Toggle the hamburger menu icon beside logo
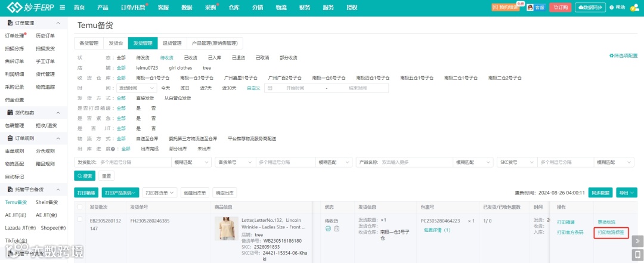 pos(63,7)
